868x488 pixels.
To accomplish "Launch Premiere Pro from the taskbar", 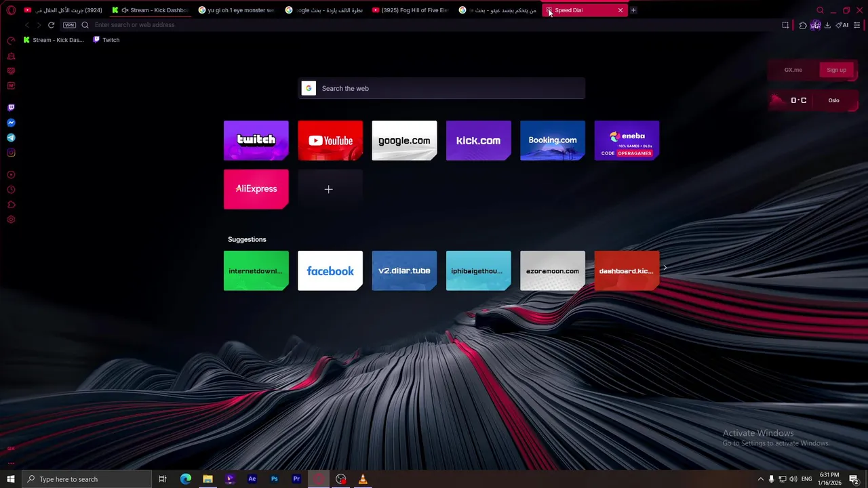I will coord(296,479).
